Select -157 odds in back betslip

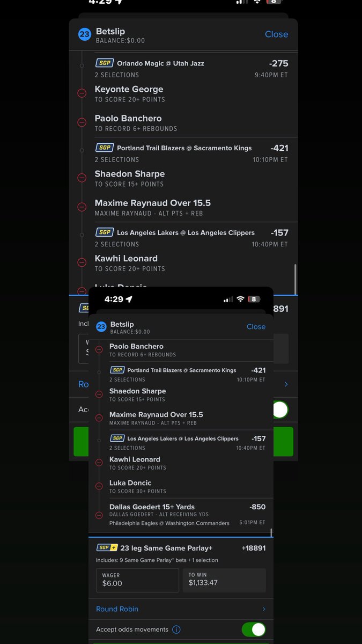pyautogui.click(x=279, y=233)
